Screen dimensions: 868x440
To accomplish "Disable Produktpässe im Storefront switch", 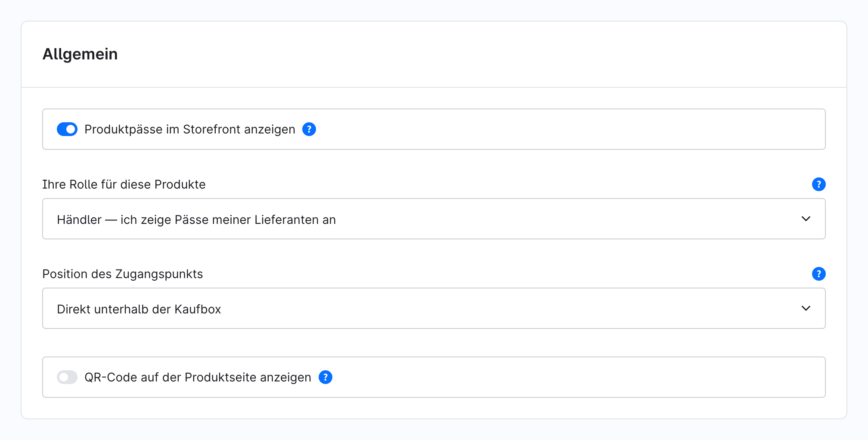I will (x=67, y=129).
